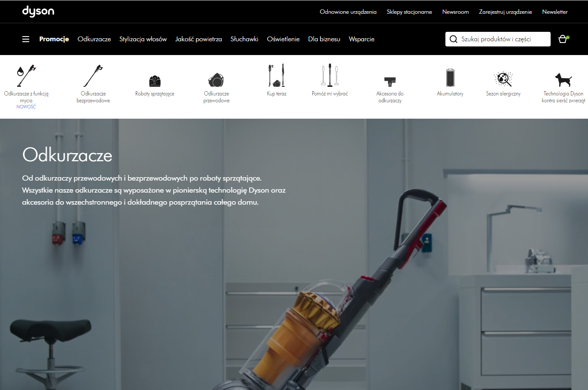Click the Odkurzacze bezprzewodowe label

93,97
